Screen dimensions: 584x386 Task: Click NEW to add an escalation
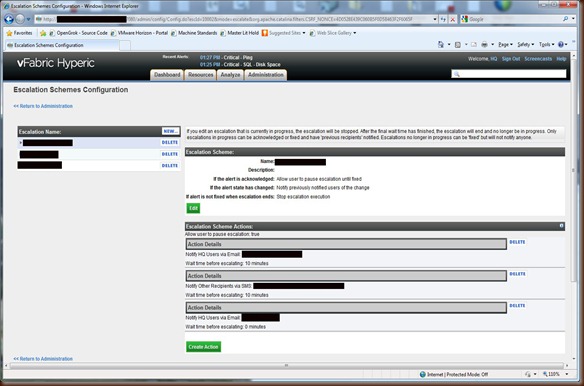pos(171,131)
